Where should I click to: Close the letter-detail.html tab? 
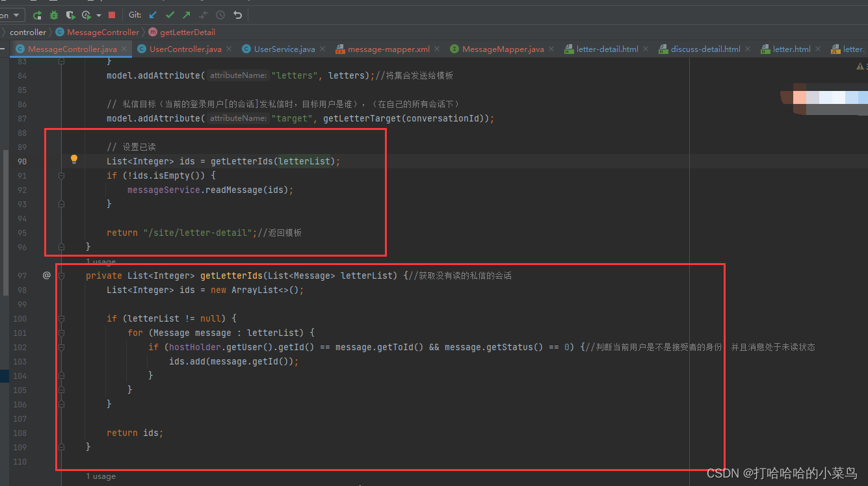pos(646,49)
